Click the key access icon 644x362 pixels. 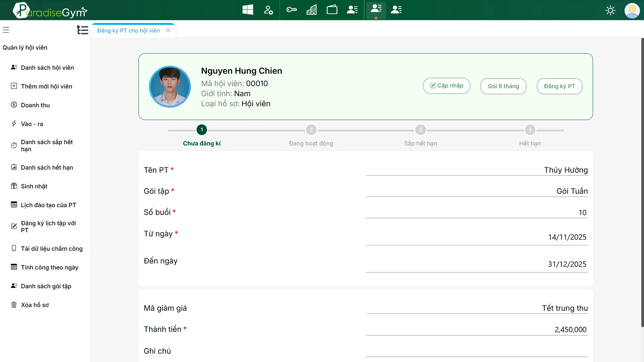(291, 10)
